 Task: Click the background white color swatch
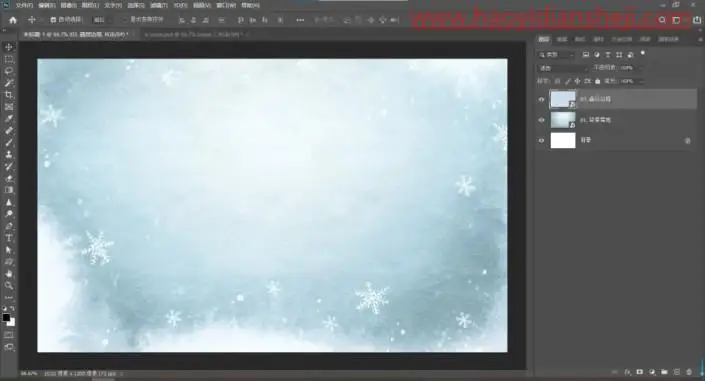(x=11, y=323)
